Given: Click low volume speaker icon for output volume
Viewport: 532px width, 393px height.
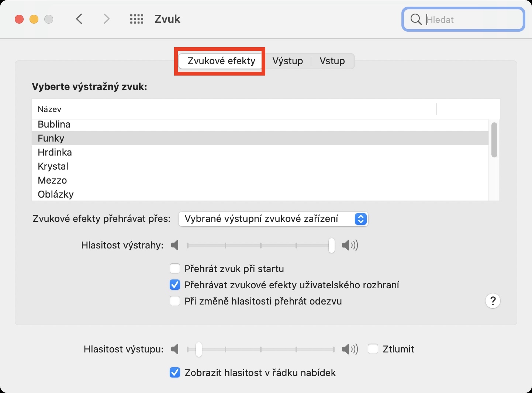Looking at the screenshot, I should pos(175,349).
